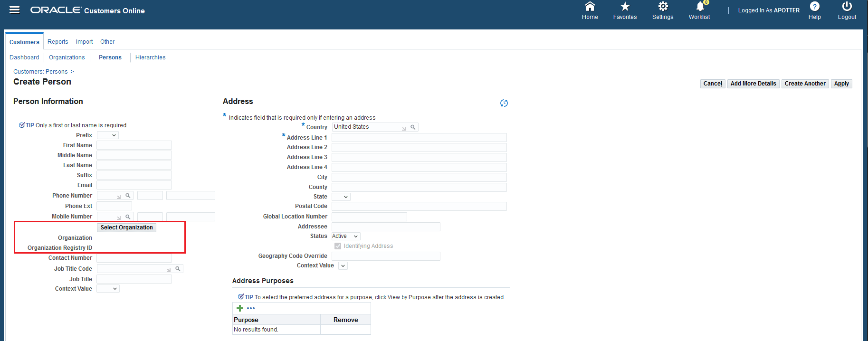Click Geography Code Override field
Screen dimensions: 868x341
[386, 256]
